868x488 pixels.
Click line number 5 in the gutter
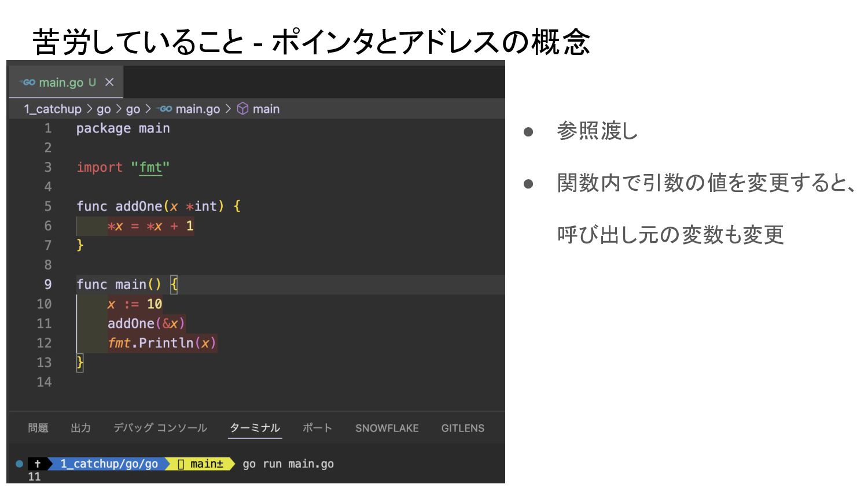pyautogui.click(x=48, y=206)
